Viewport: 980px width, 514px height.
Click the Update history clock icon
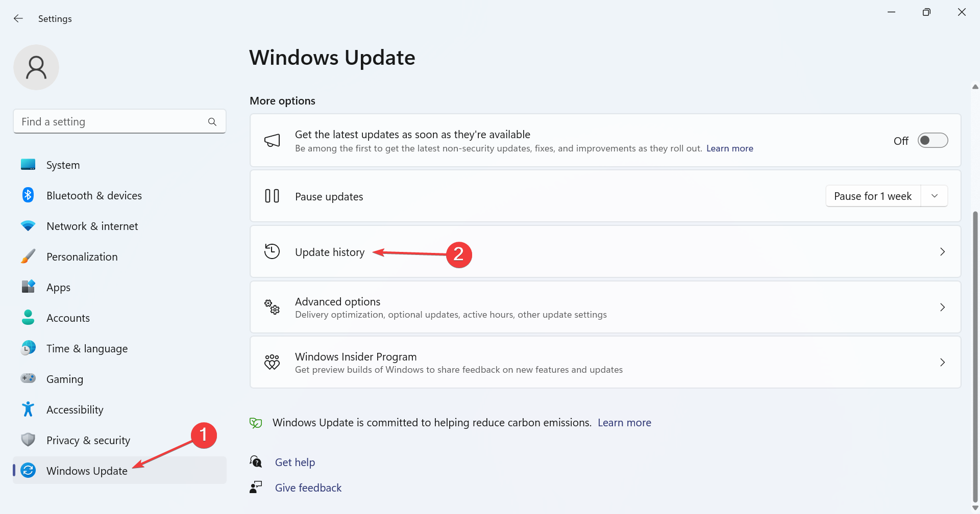click(272, 252)
